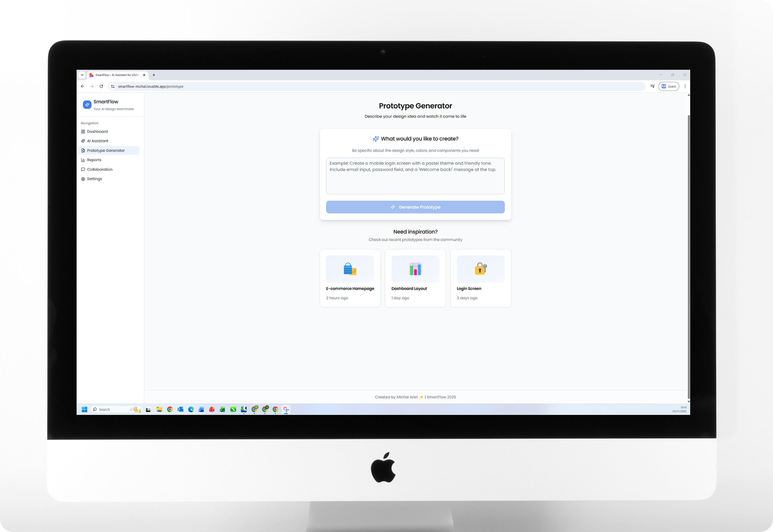Open the Dashboard page in sidebar
Image resolution: width=773 pixels, height=532 pixels.
pyautogui.click(x=97, y=132)
